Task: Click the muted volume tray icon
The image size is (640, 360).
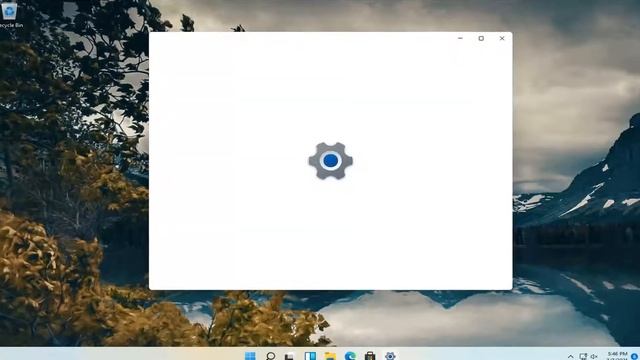Action: pyautogui.click(x=594, y=357)
